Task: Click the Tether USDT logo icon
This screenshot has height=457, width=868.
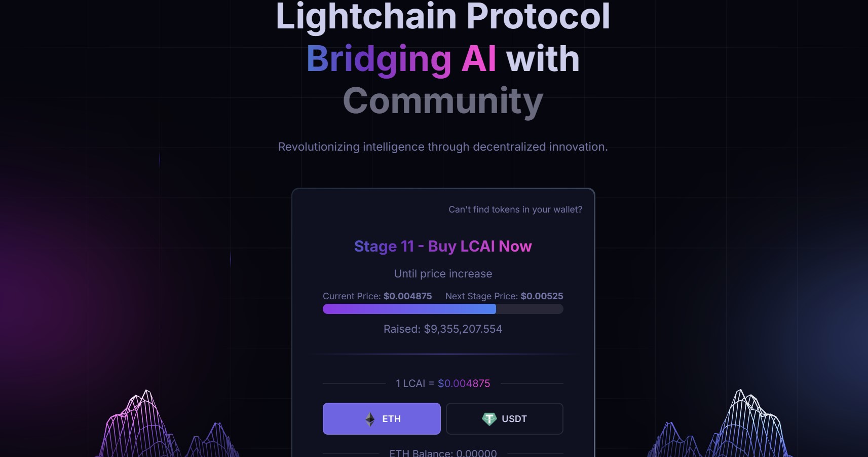Action: click(489, 419)
